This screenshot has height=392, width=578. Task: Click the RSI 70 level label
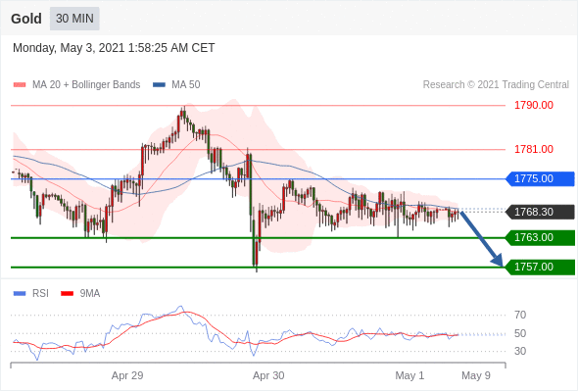(520, 315)
